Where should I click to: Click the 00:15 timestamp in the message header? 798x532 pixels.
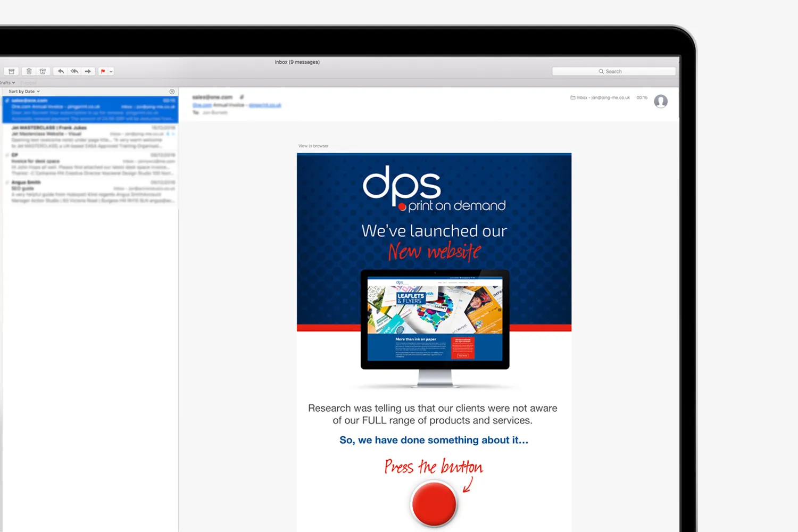642,98
